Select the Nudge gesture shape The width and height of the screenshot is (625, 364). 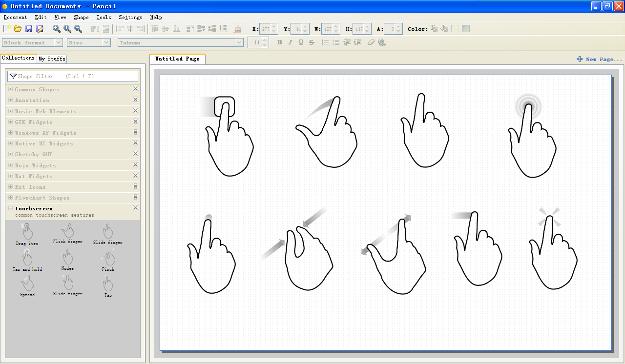pyautogui.click(x=67, y=257)
